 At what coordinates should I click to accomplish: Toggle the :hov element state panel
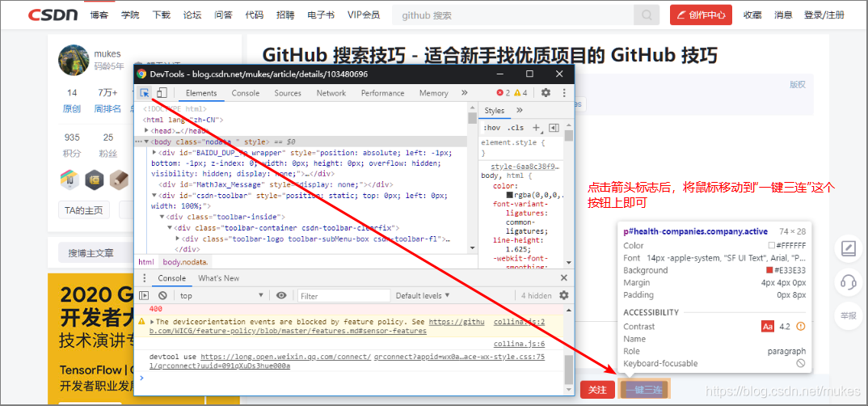point(493,128)
